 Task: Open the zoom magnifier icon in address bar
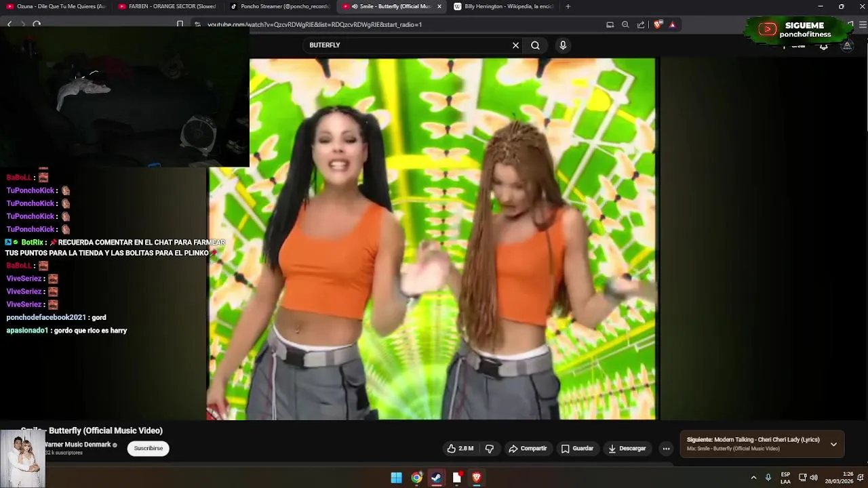625,24
